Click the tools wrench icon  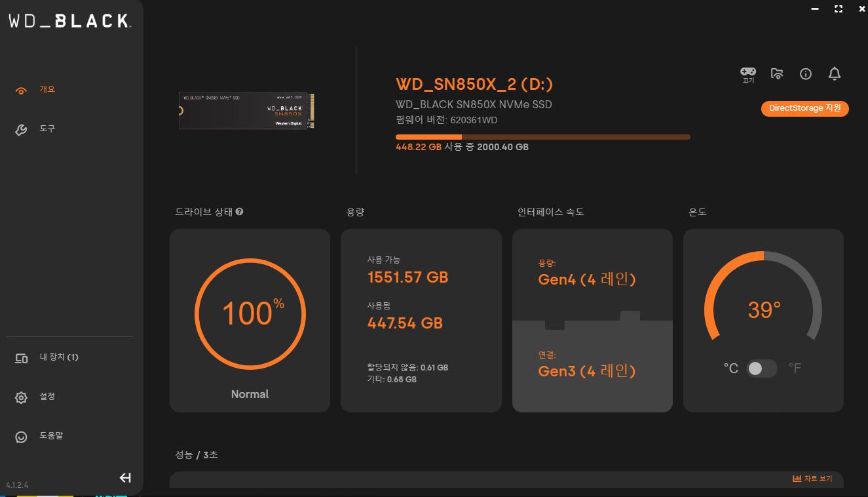pos(21,130)
